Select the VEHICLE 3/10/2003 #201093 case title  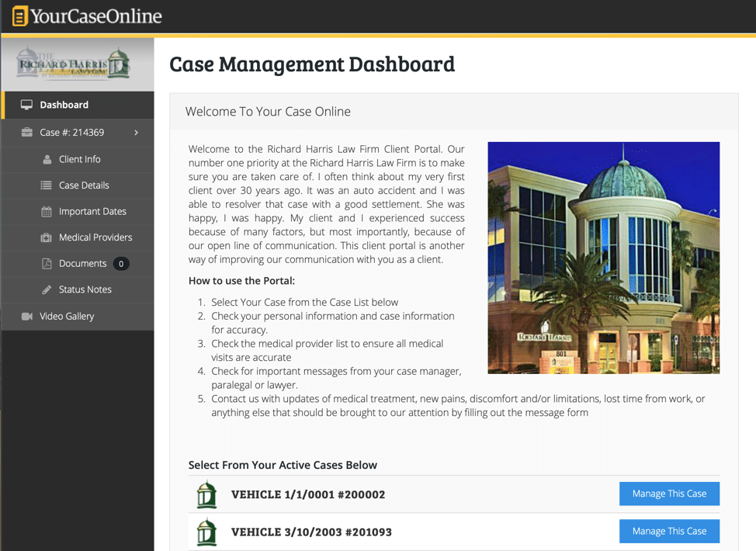[311, 532]
